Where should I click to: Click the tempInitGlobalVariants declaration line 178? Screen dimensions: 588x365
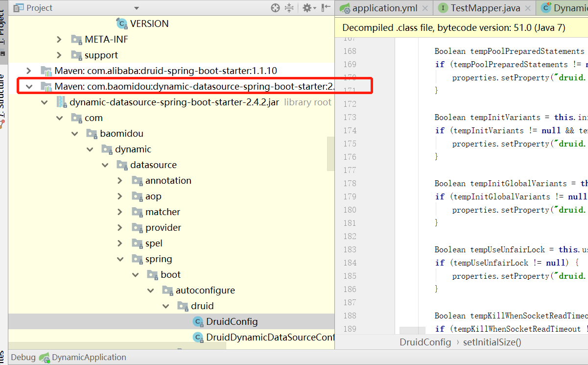click(511, 183)
